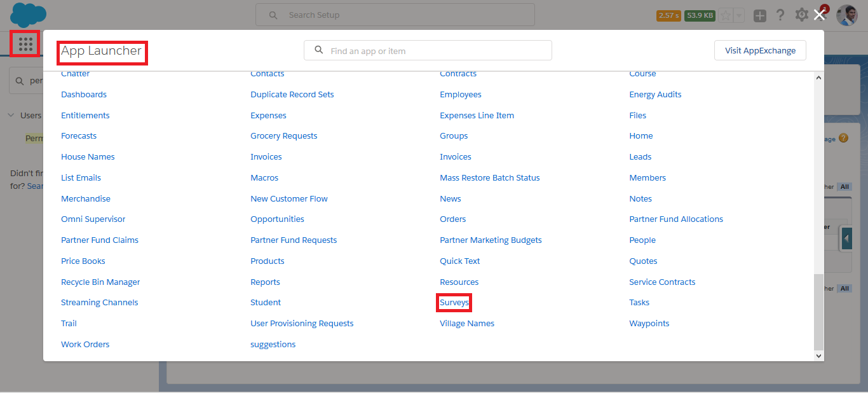
Task: Open Opportunities
Action: coord(277,219)
